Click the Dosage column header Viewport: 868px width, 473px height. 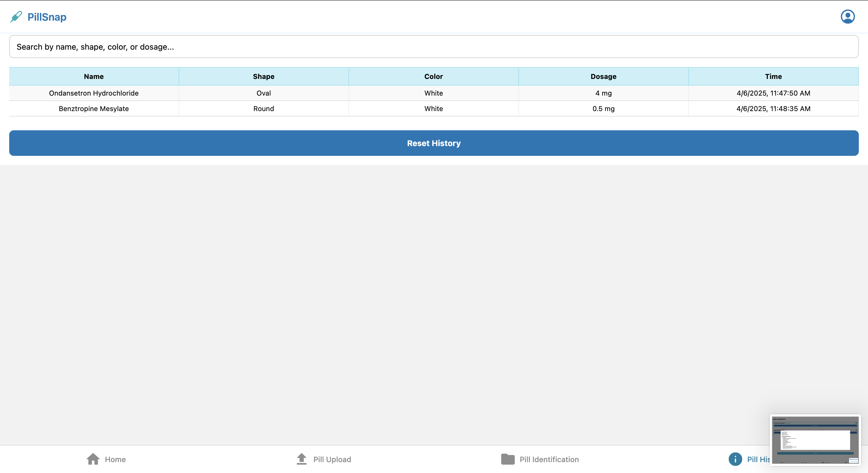coord(603,76)
